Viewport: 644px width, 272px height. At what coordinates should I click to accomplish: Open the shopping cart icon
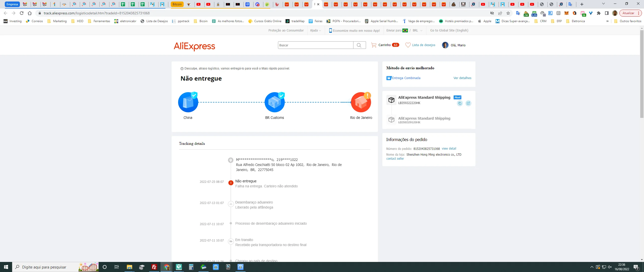[x=374, y=45]
